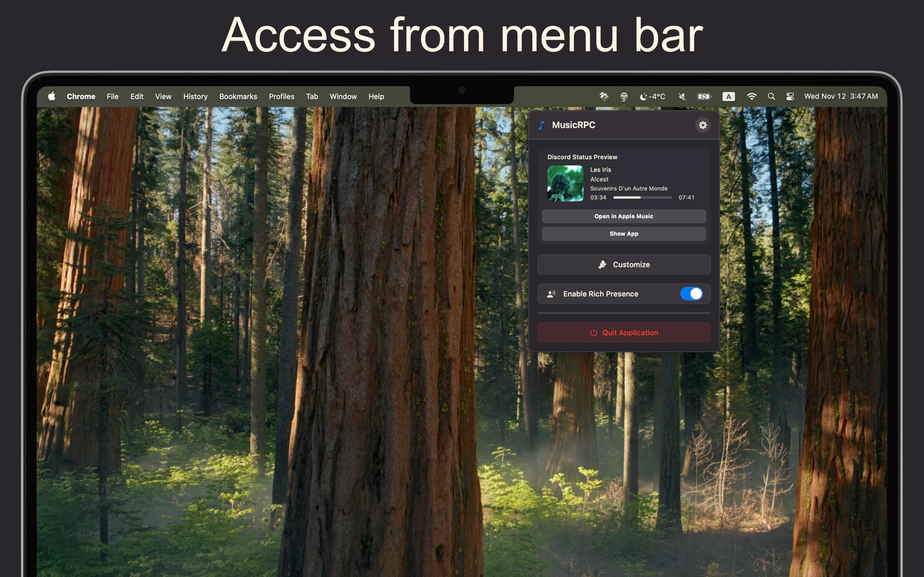Open the Bookmarks menu
Viewport: 924px width, 577px height.
tap(238, 96)
